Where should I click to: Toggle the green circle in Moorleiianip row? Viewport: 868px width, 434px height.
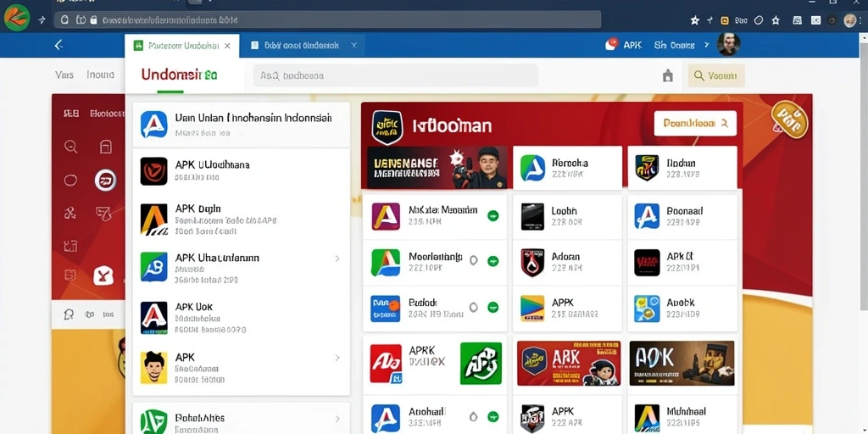492,261
